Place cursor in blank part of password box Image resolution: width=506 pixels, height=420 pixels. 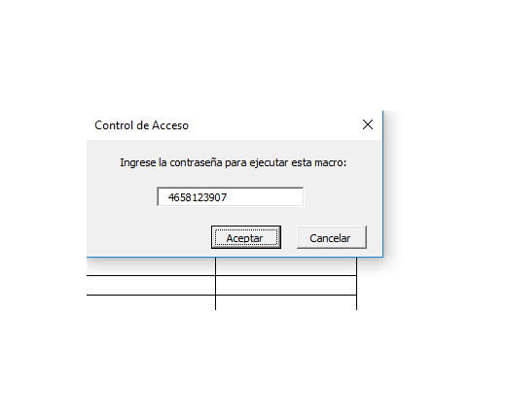click(265, 196)
